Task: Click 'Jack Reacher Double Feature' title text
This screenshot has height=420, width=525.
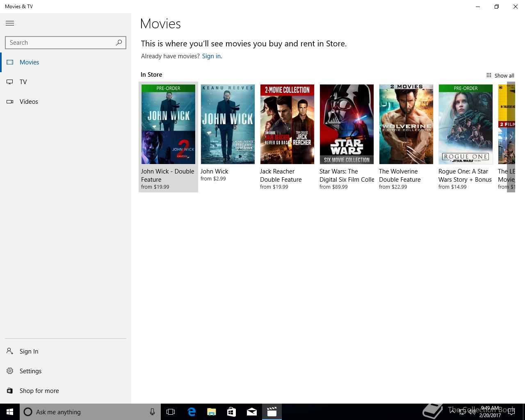Action: click(281, 176)
